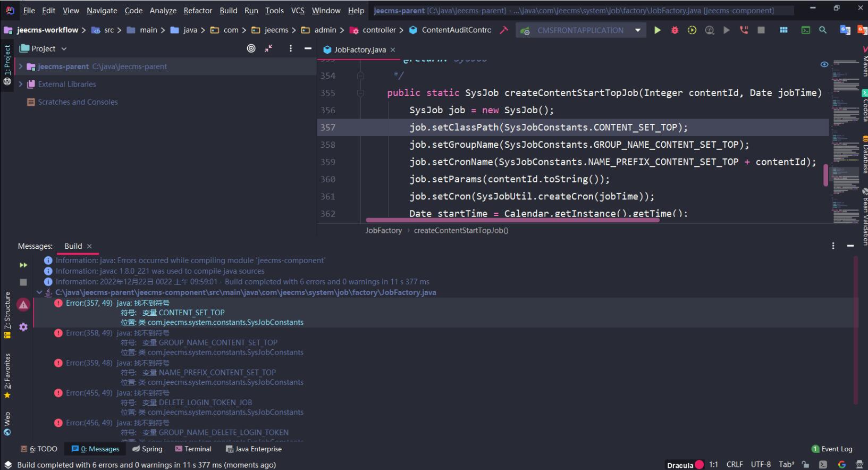Image resolution: width=868 pixels, height=470 pixels.
Task: Open the Refactor menu
Action: (x=197, y=10)
